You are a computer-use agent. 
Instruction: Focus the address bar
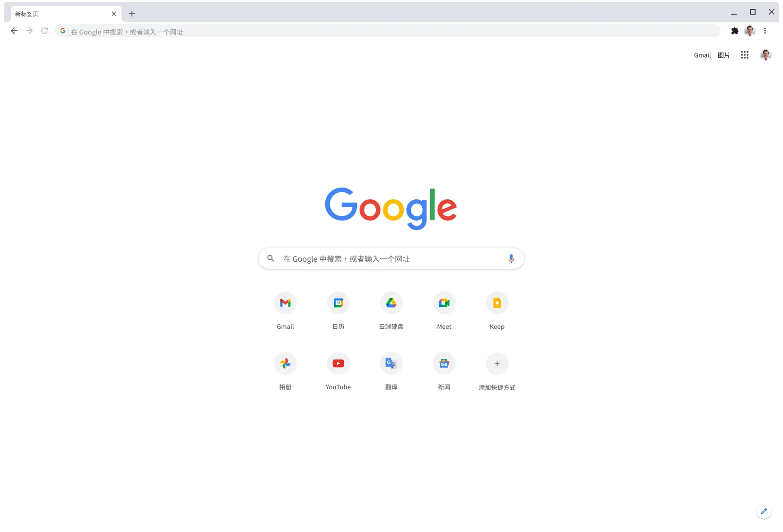pyautogui.click(x=388, y=31)
